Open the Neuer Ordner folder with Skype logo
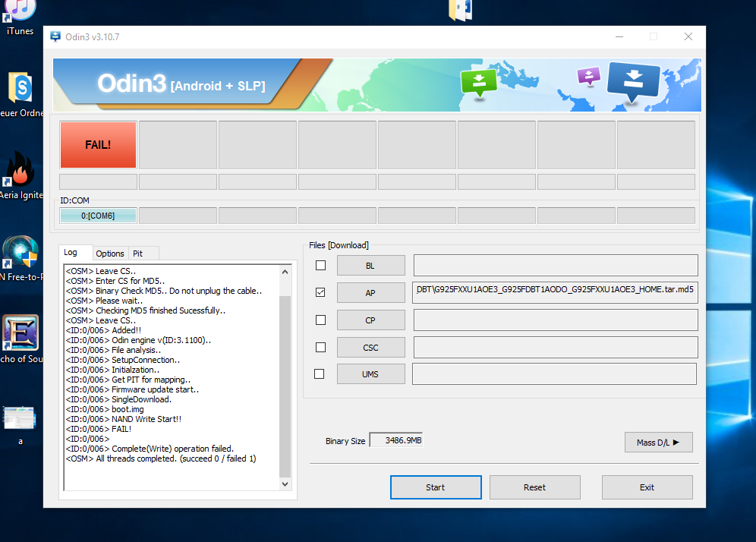756x542 pixels. (20, 94)
